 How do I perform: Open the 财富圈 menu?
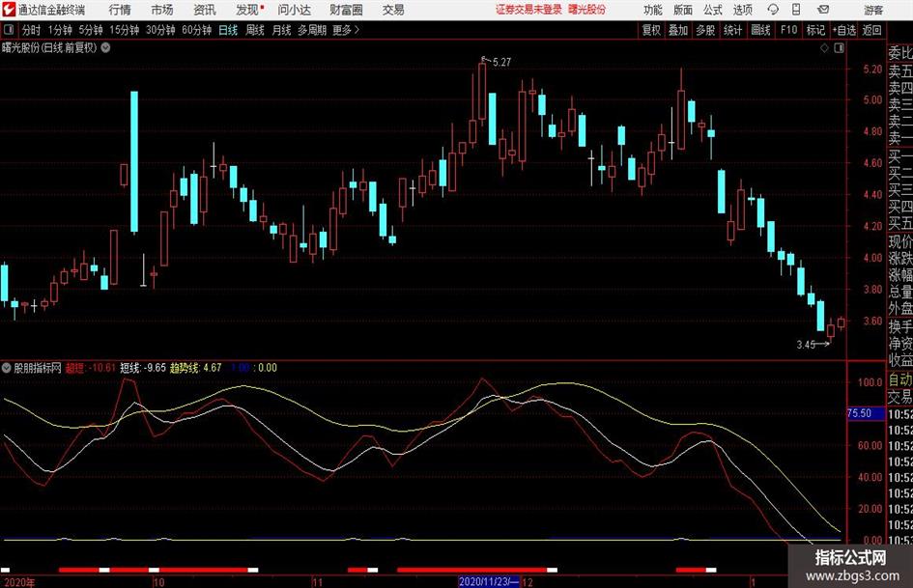click(346, 10)
